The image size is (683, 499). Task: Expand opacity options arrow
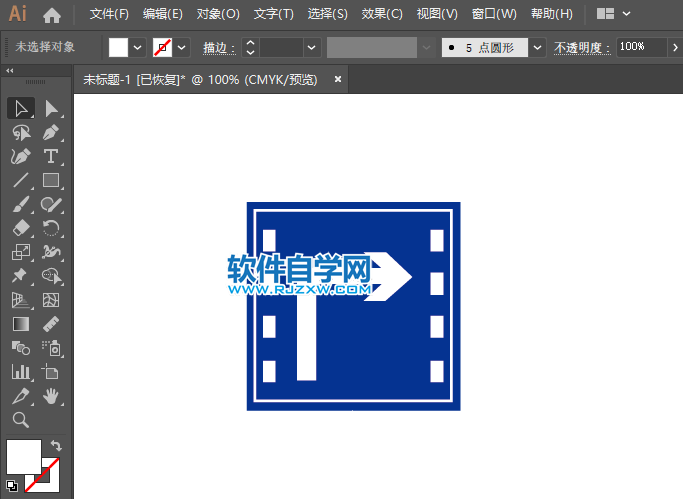pos(675,47)
